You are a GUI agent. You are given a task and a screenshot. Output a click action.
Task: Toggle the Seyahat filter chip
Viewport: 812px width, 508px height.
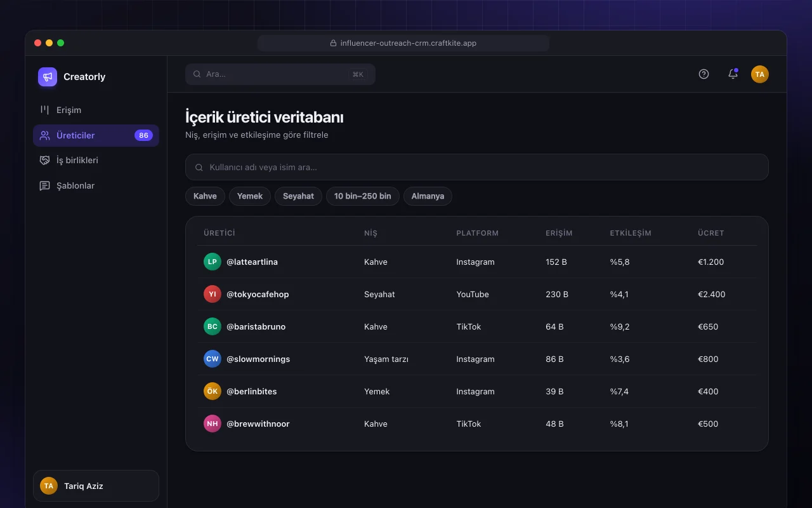tap(298, 196)
